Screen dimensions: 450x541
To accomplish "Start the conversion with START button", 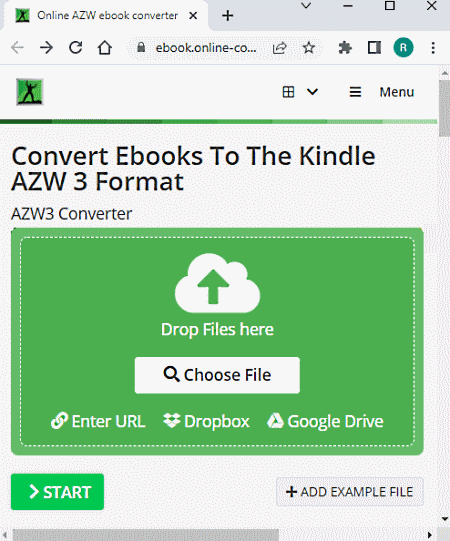I will pos(57,492).
